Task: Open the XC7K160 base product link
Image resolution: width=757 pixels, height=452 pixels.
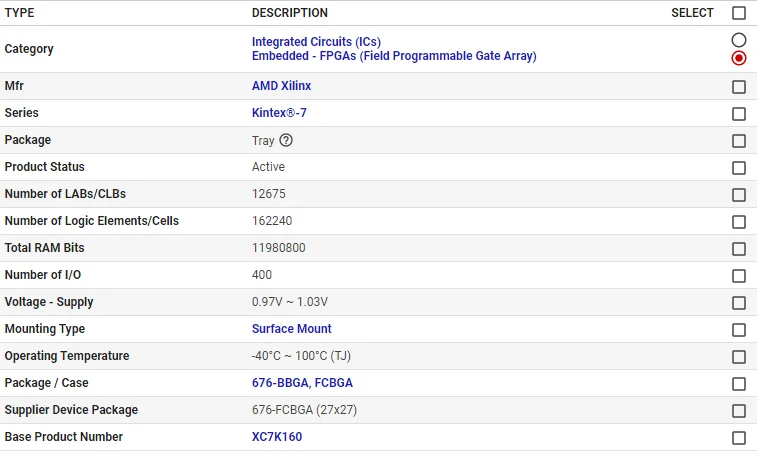Action: [276, 437]
